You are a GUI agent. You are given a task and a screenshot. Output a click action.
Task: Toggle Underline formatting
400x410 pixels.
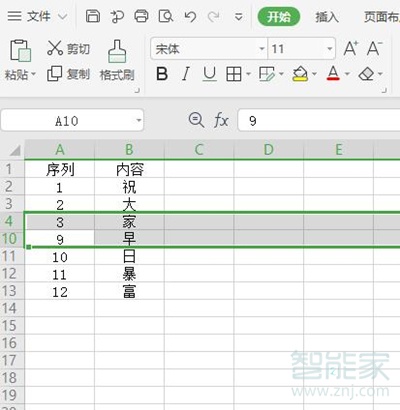pos(209,74)
